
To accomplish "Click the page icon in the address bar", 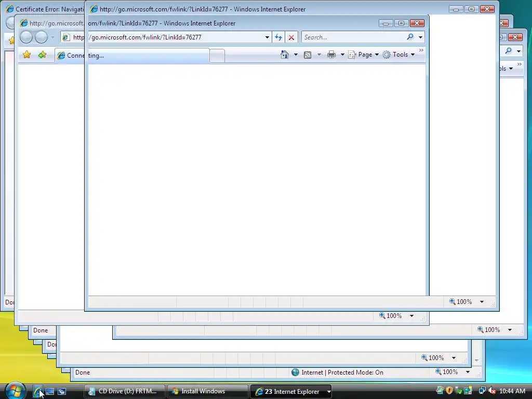I will point(66,37).
